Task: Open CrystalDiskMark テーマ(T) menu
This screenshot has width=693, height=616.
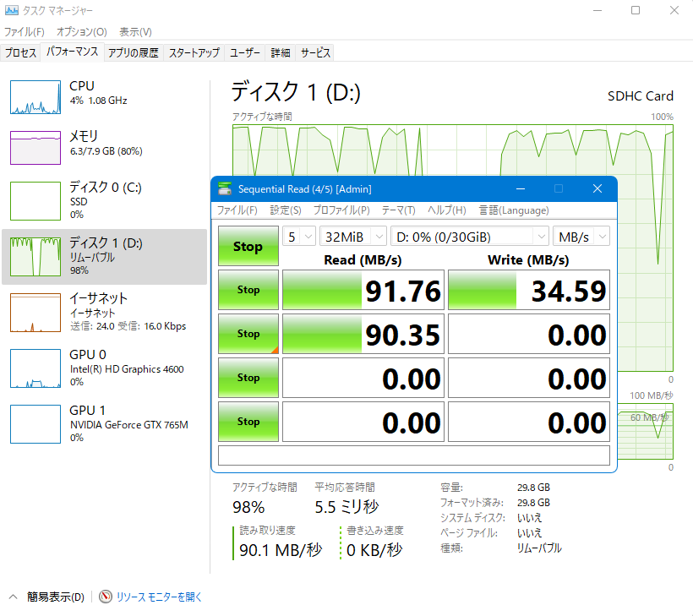Action: tap(399, 210)
